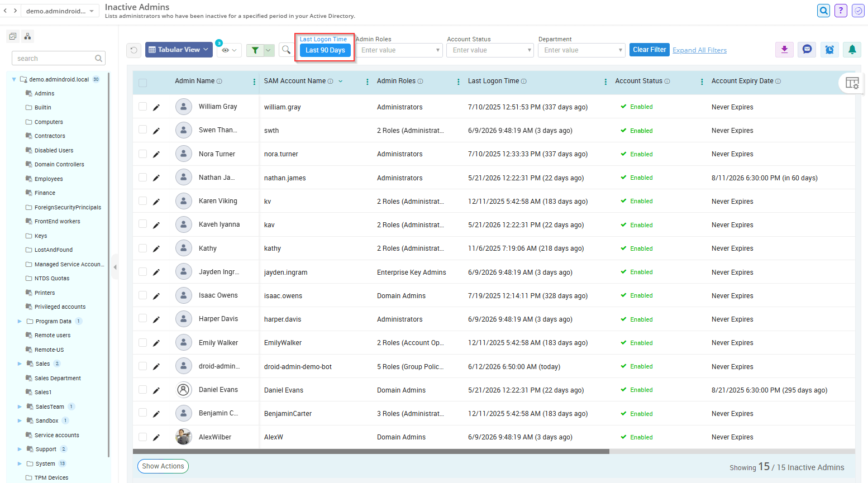
Task: Click the info icon beside Last Logon Time header
Action: click(524, 82)
